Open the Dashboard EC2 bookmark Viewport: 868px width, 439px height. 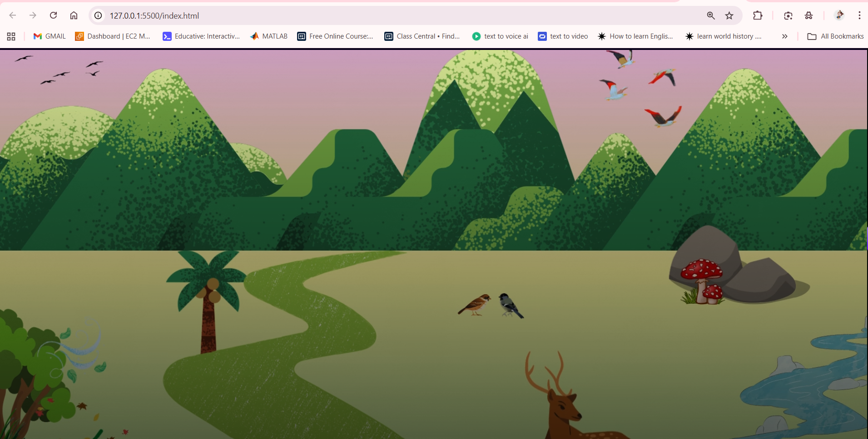113,36
